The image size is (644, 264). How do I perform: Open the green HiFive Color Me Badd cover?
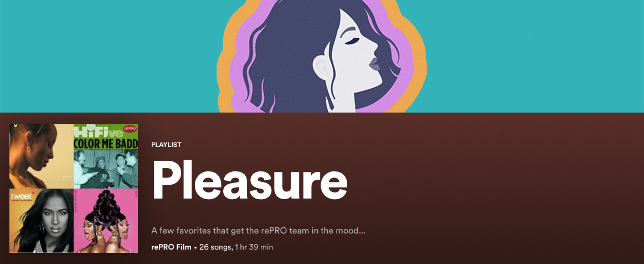point(106,156)
